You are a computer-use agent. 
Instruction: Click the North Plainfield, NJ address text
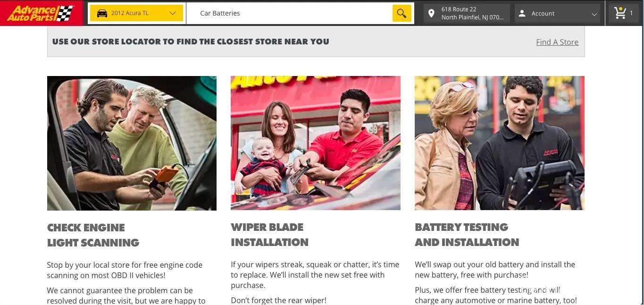pyautogui.click(x=472, y=17)
